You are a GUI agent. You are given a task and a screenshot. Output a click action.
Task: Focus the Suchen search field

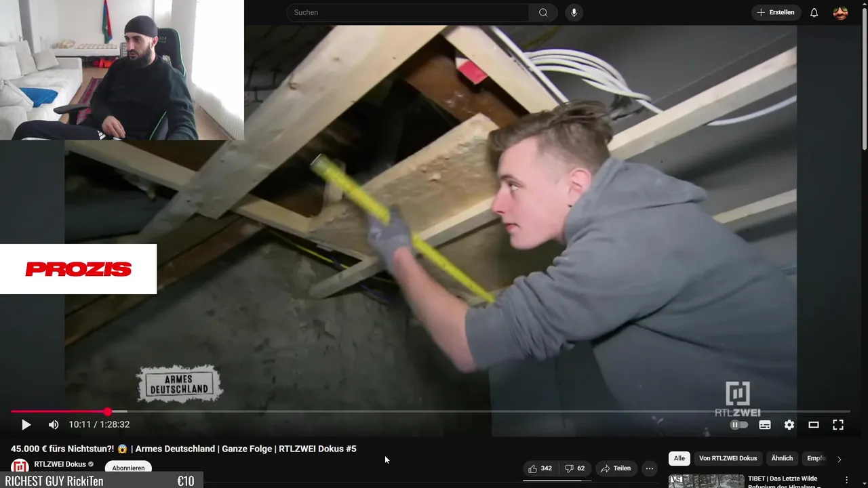[408, 12]
